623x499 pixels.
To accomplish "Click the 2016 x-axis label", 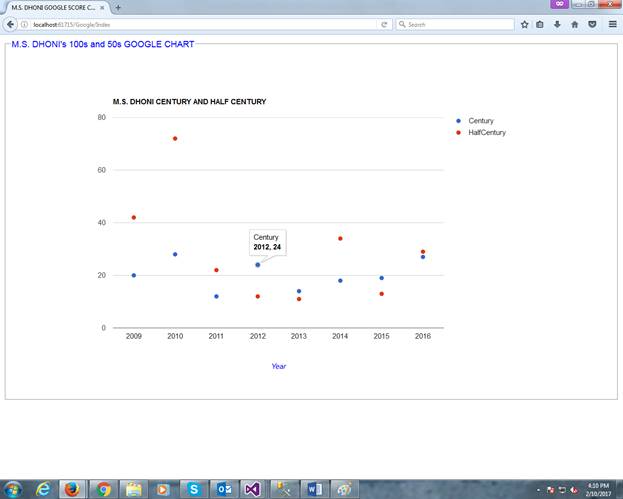I will pyautogui.click(x=423, y=336).
